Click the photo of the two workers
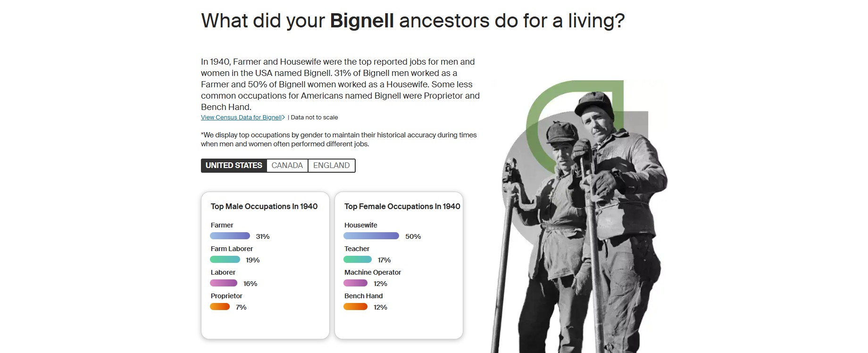This screenshot has height=353, width=868. point(590,212)
